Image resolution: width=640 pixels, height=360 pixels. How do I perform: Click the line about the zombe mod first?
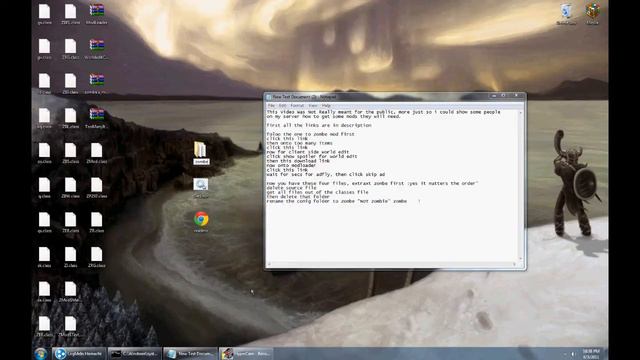point(310,134)
